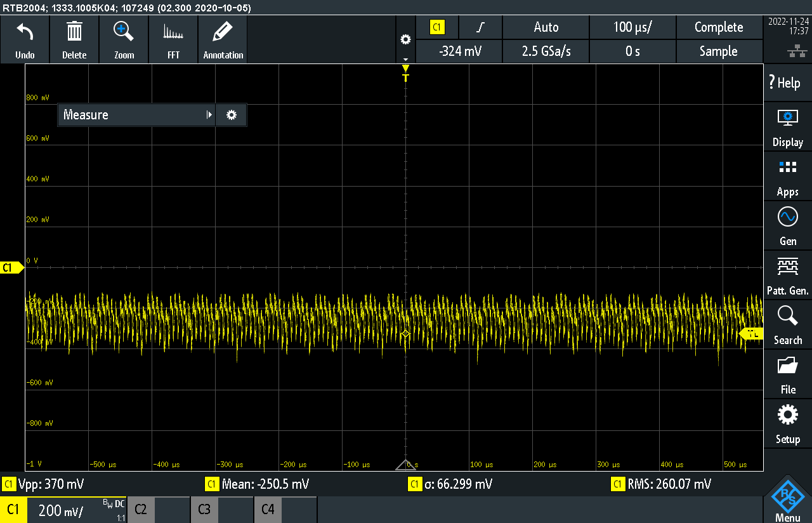This screenshot has width=812, height=523.
Task: Click the Help button
Action: coord(784,83)
